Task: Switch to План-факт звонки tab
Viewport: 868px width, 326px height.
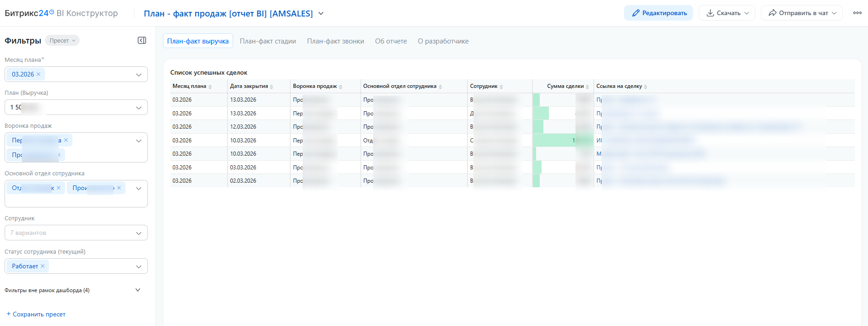Action: point(336,41)
